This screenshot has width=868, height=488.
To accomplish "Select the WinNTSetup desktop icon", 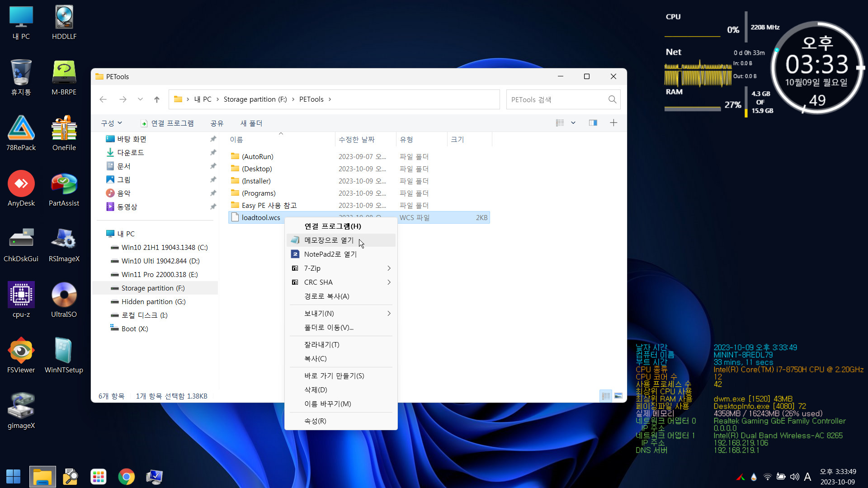I will pos(64,356).
